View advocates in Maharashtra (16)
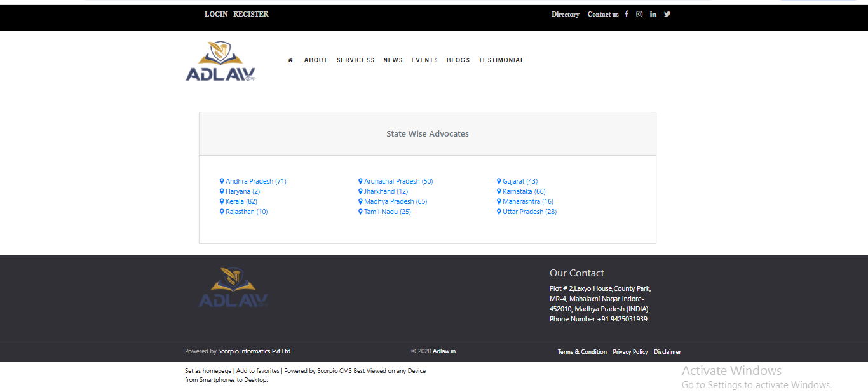Image resolution: width=868 pixels, height=392 pixels. coord(529,201)
